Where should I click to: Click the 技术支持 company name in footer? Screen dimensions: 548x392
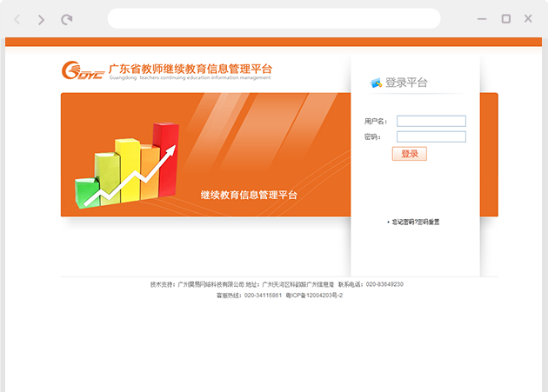tap(211, 284)
